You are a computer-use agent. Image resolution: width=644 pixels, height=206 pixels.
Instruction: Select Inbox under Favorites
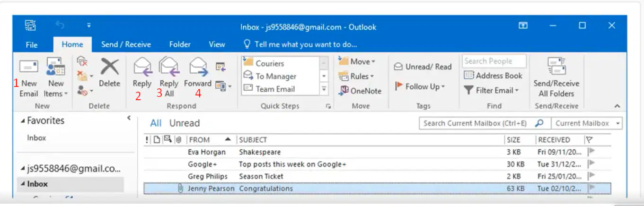[x=36, y=138]
